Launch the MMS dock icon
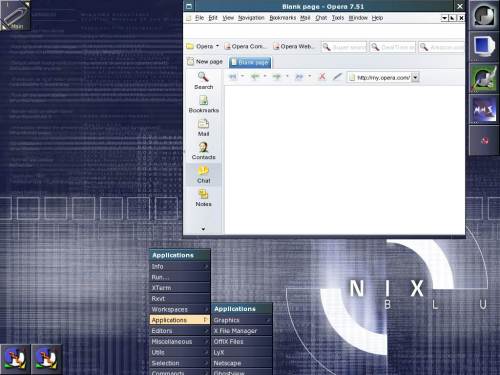 [484, 109]
